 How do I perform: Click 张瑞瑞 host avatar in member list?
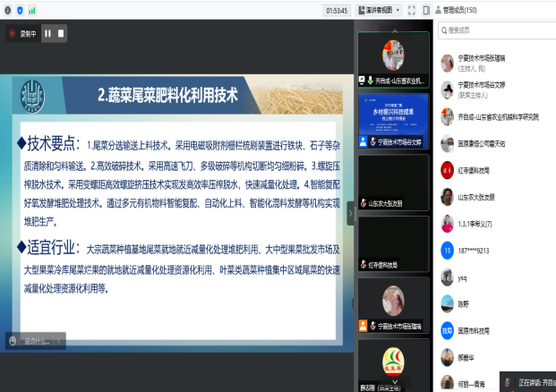point(447,63)
